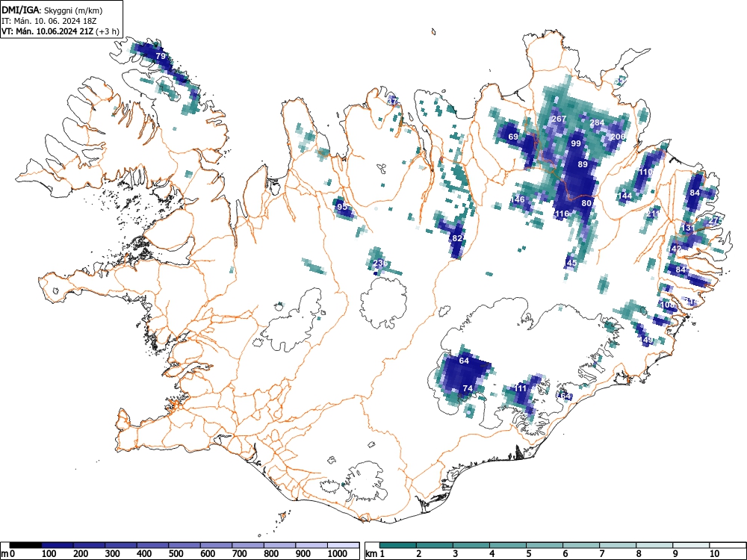Click the visibility value 144
This screenshot has width=747, height=560.
(x=624, y=196)
